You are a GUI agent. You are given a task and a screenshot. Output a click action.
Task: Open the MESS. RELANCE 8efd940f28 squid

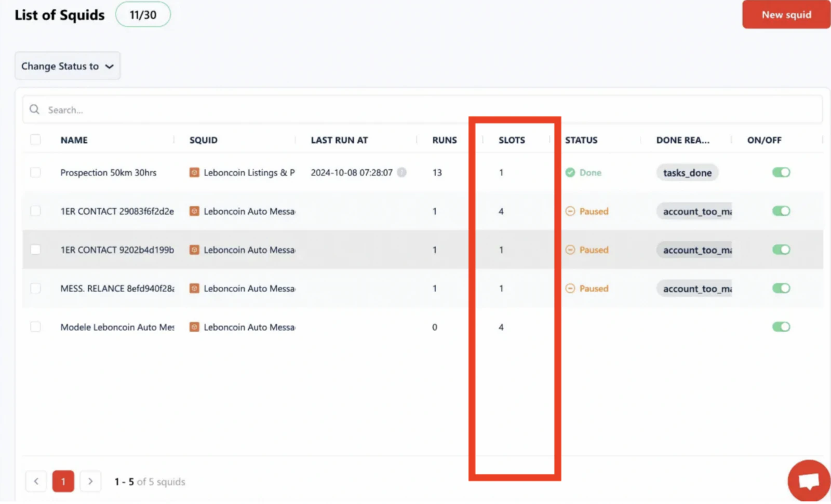(x=117, y=288)
